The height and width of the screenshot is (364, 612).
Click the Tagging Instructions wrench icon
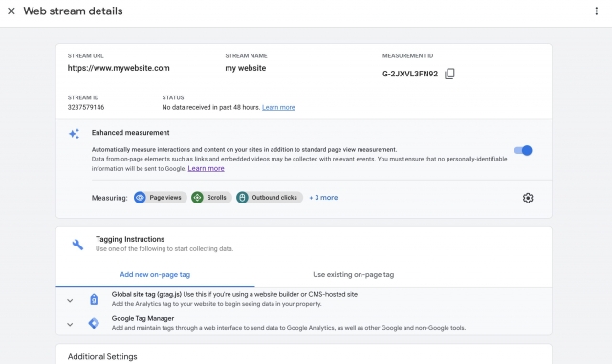tap(77, 245)
